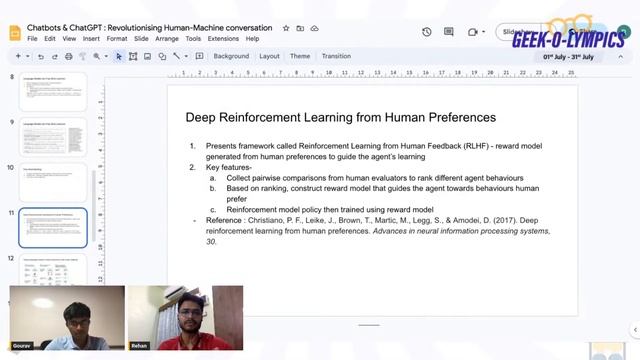The image size is (640, 360).
Task: Click 'Reinforcement model policy then trained' line
Action: tap(330, 210)
